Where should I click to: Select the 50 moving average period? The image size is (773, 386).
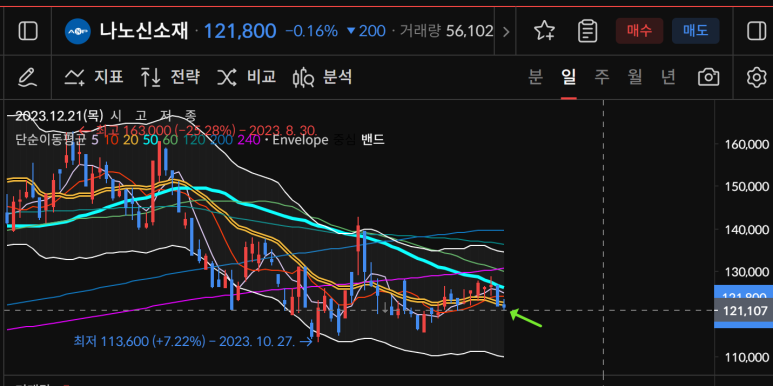pos(150,140)
